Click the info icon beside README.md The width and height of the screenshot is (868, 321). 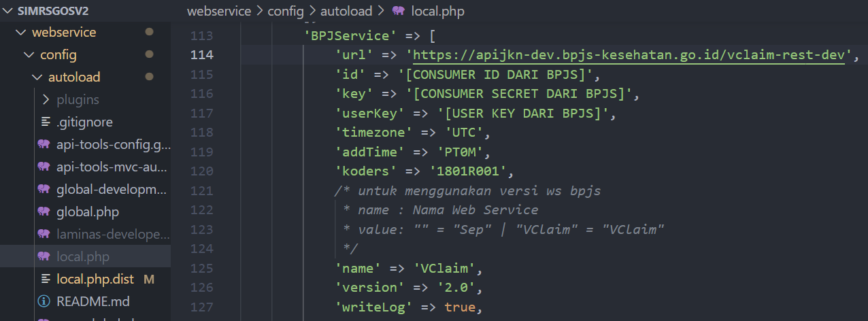click(x=44, y=301)
